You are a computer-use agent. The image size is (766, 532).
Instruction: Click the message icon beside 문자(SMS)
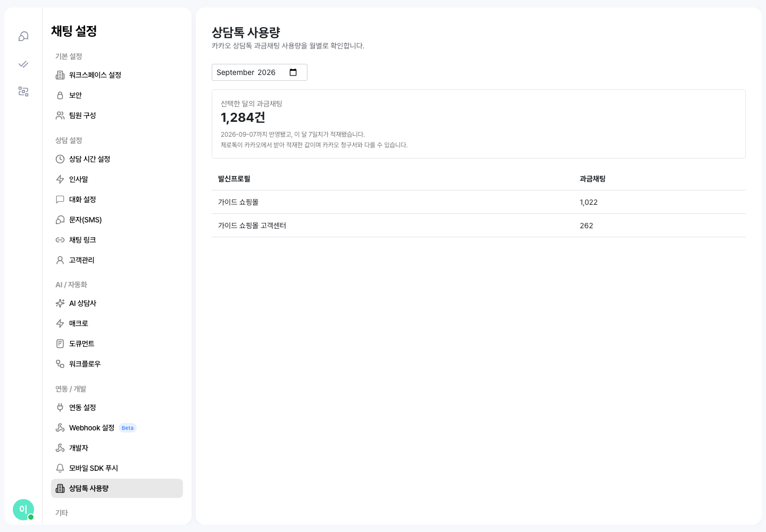click(60, 220)
